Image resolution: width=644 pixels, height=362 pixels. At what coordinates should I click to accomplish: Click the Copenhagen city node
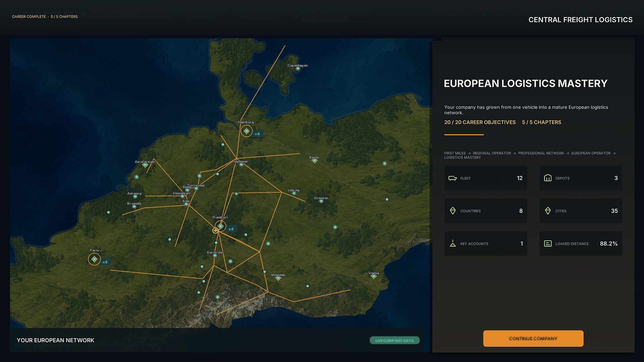point(298,68)
